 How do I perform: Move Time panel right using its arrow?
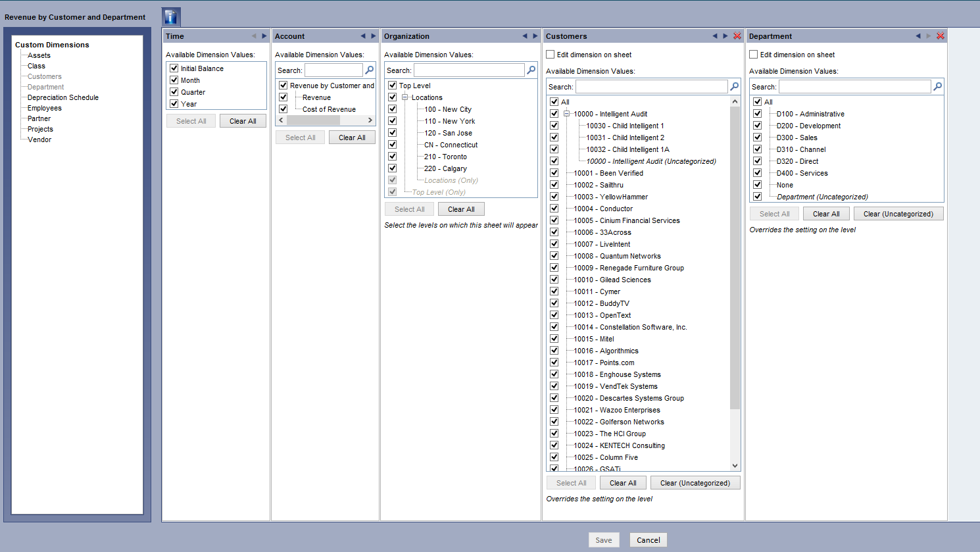(264, 36)
